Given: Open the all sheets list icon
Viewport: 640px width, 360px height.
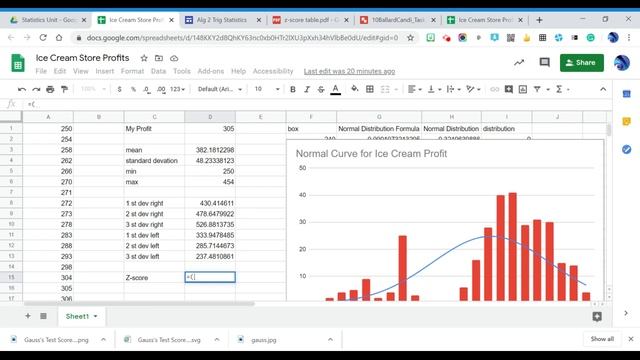Looking at the screenshot, I should (x=43, y=316).
